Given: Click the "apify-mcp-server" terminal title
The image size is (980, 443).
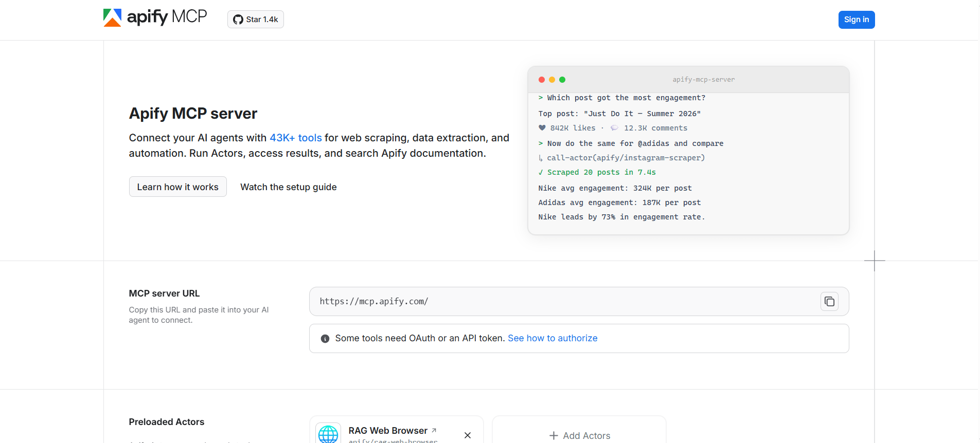Looking at the screenshot, I should [x=704, y=80].
